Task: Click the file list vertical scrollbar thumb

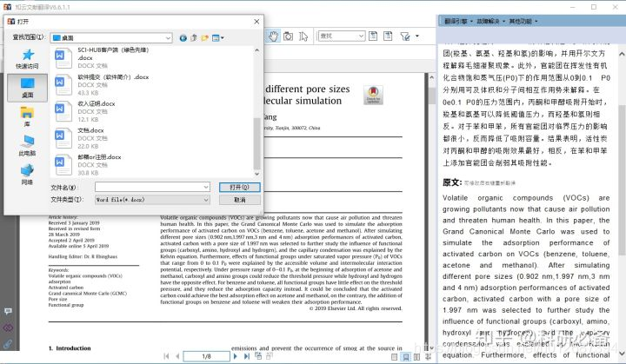Action: [256, 143]
